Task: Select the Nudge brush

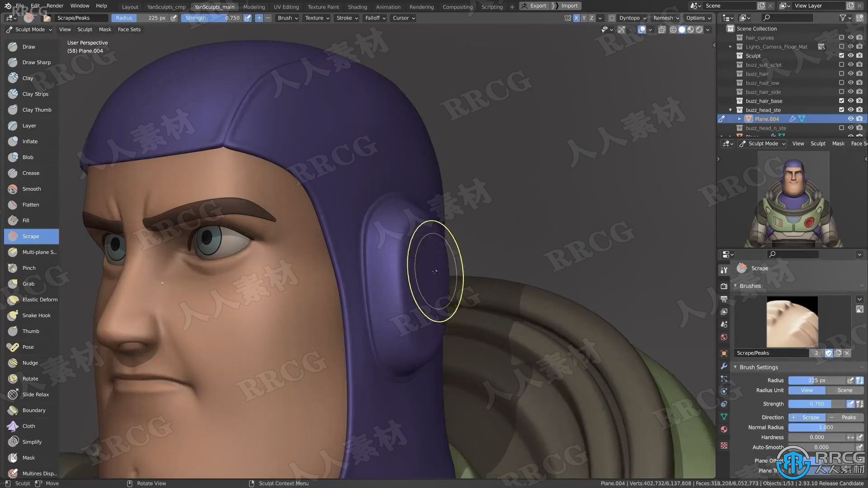Action: (x=31, y=363)
